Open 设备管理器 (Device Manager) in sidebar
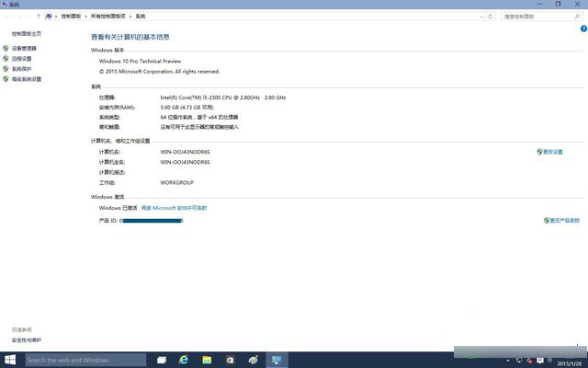 (x=24, y=48)
